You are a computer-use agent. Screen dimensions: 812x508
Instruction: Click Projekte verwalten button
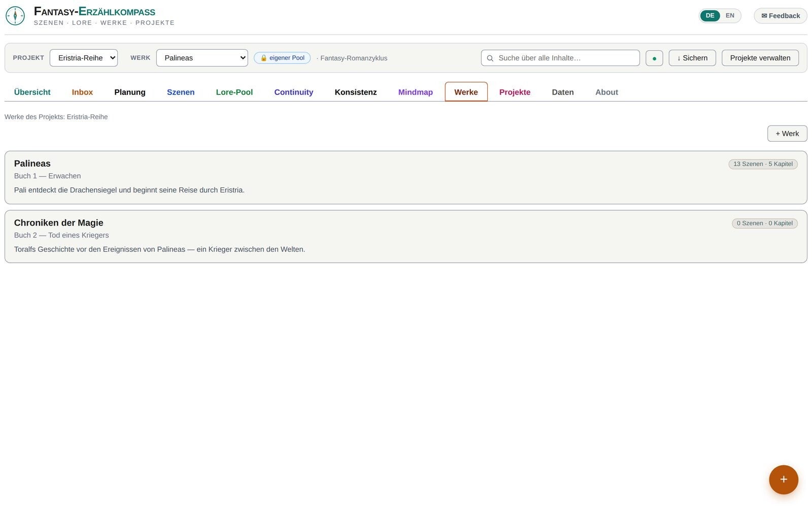point(760,58)
